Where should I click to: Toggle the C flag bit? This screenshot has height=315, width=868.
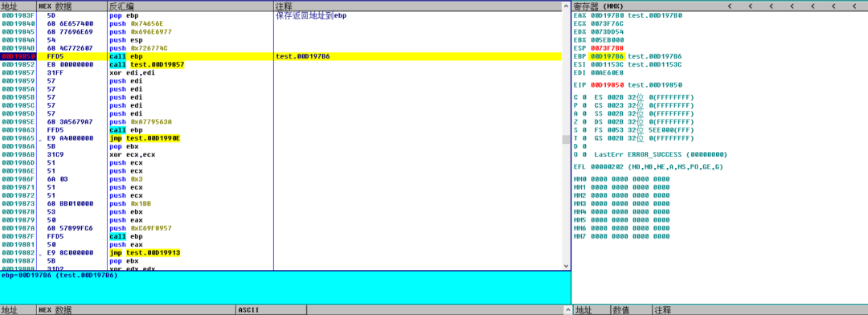(584, 97)
